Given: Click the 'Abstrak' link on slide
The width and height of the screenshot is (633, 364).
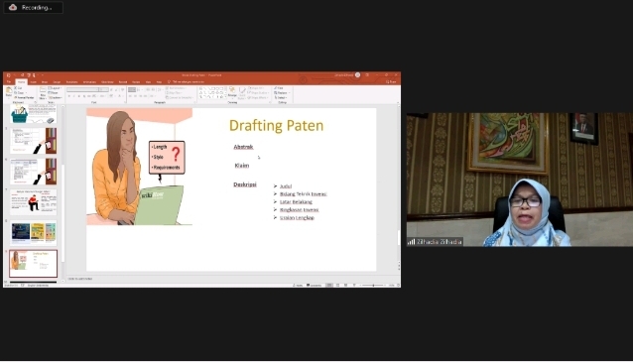Looking at the screenshot, I should pyautogui.click(x=243, y=147).
